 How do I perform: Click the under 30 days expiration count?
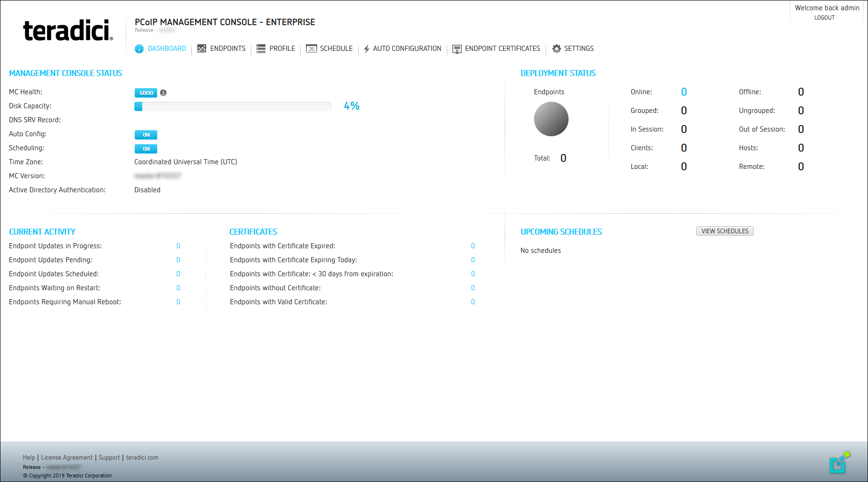click(x=473, y=274)
